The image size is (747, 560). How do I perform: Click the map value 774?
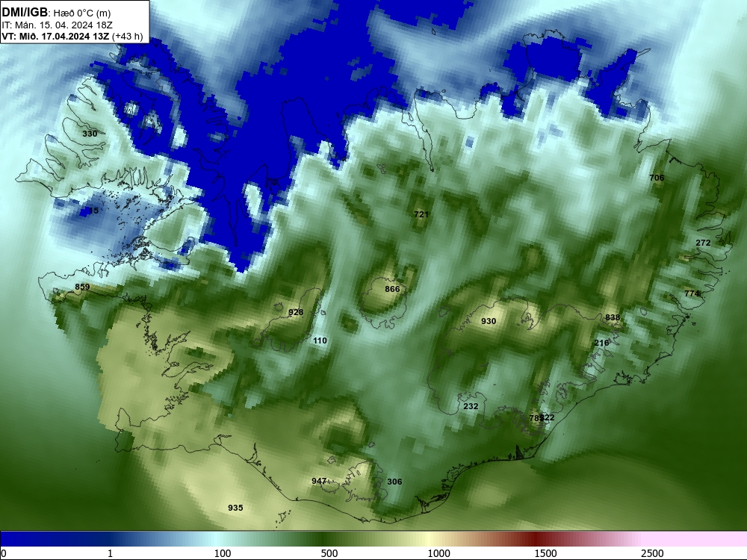(692, 293)
